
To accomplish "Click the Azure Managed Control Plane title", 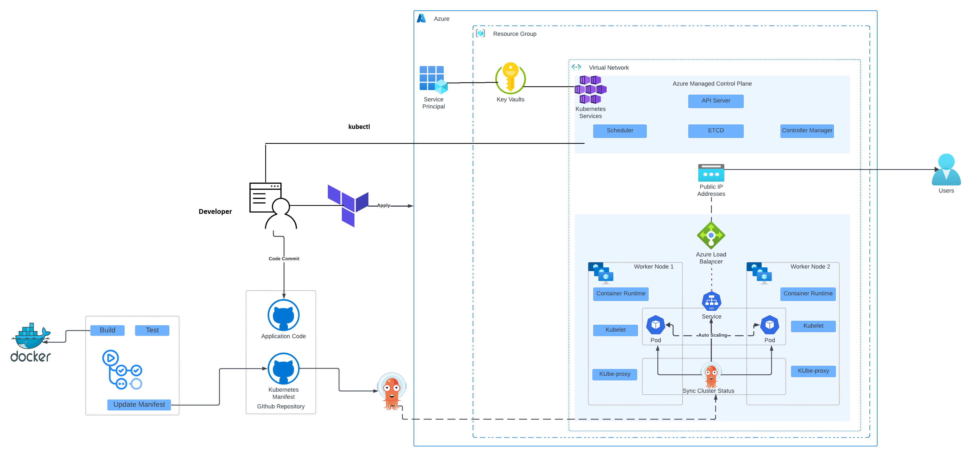I will (x=712, y=83).
